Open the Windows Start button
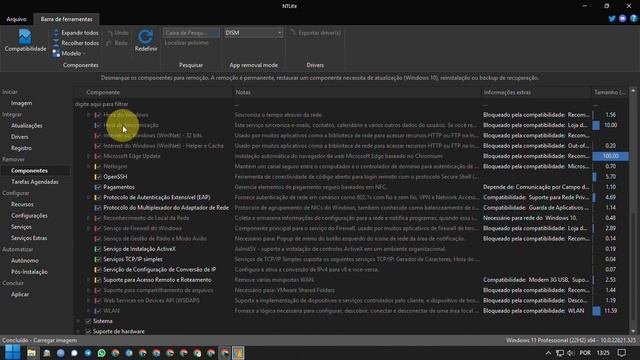Screen dimensions: 640x360 coord(12,353)
